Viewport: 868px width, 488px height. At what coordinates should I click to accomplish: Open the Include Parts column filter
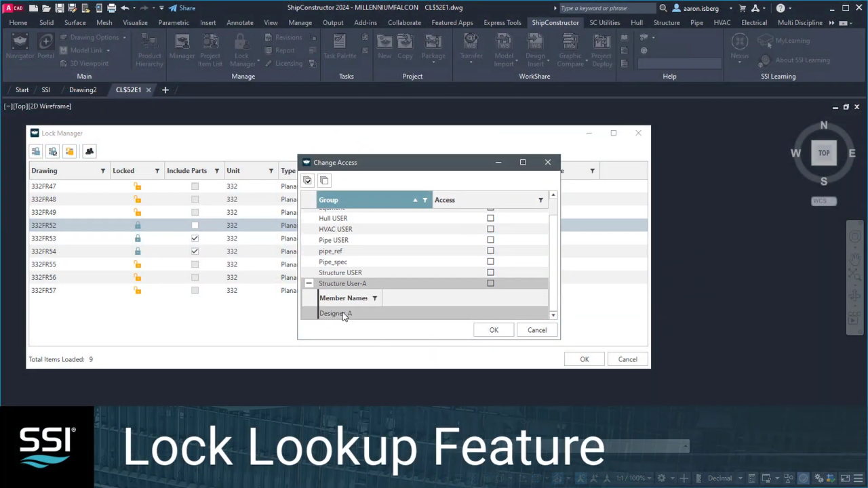[x=216, y=171]
